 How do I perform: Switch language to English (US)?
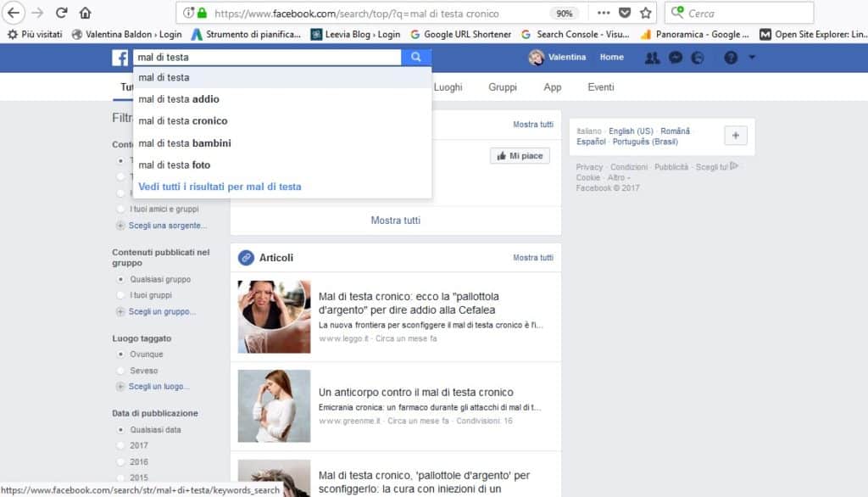click(x=631, y=131)
